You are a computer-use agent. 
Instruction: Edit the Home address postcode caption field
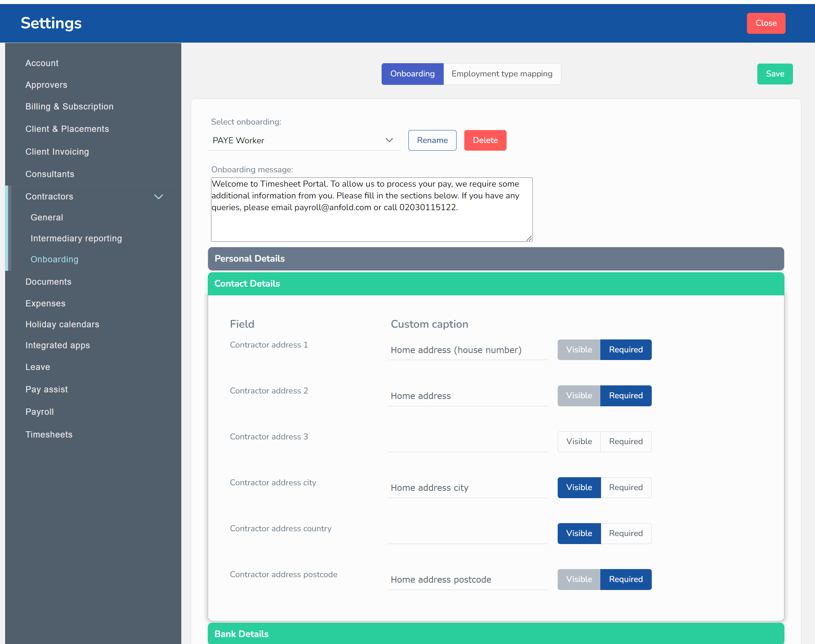tap(467, 580)
